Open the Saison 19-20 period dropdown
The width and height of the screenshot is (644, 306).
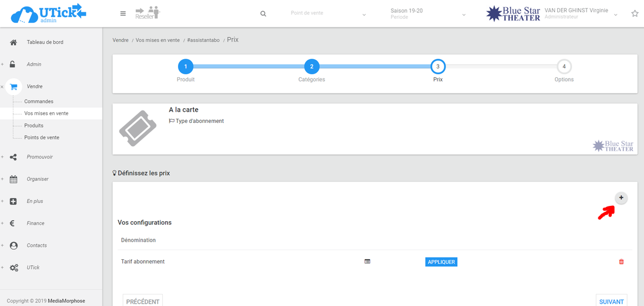click(427, 13)
